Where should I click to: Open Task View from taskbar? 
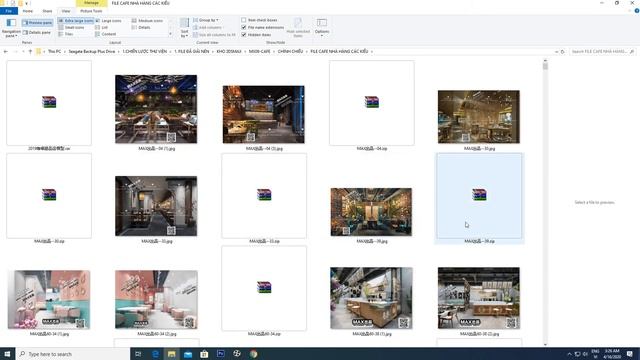pos(138,354)
